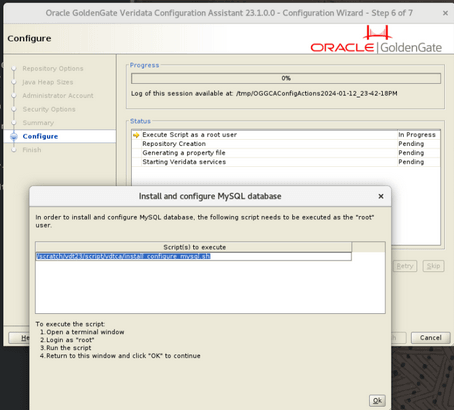
Task: Click the Oracle GoldenGate logo
Action: 376,39
